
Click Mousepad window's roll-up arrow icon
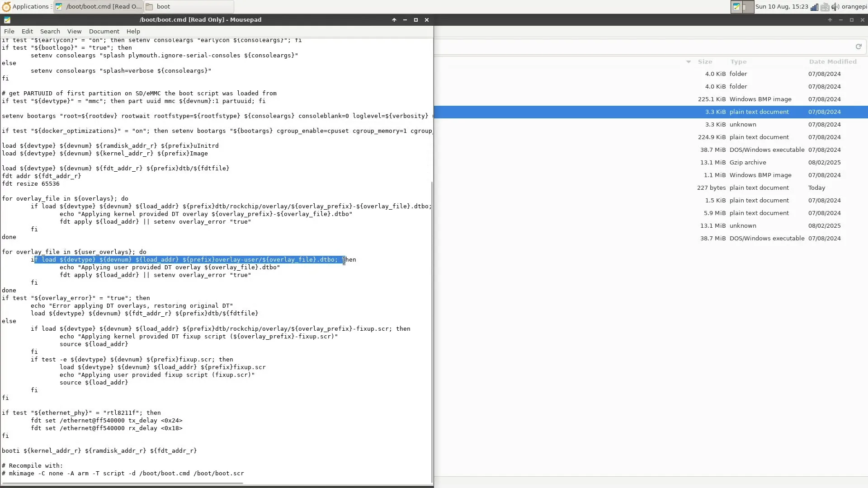coord(394,20)
